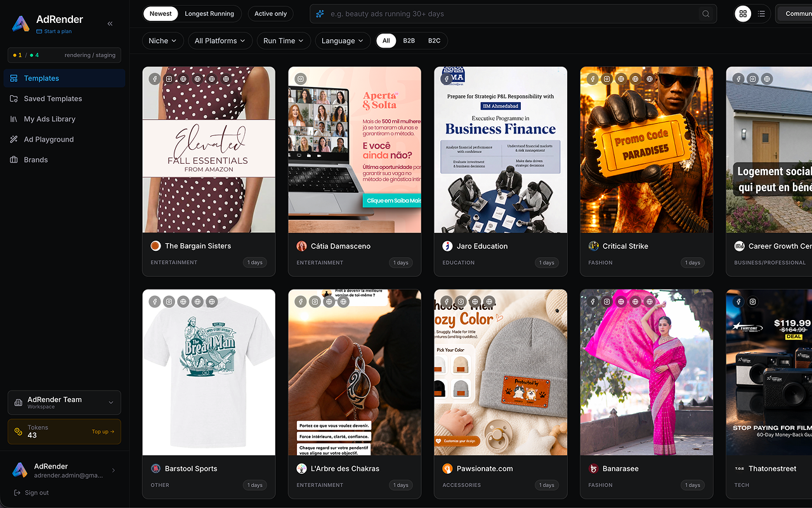Click the Cátia Damasceno brand name
The height and width of the screenshot is (508, 812).
pyautogui.click(x=341, y=246)
